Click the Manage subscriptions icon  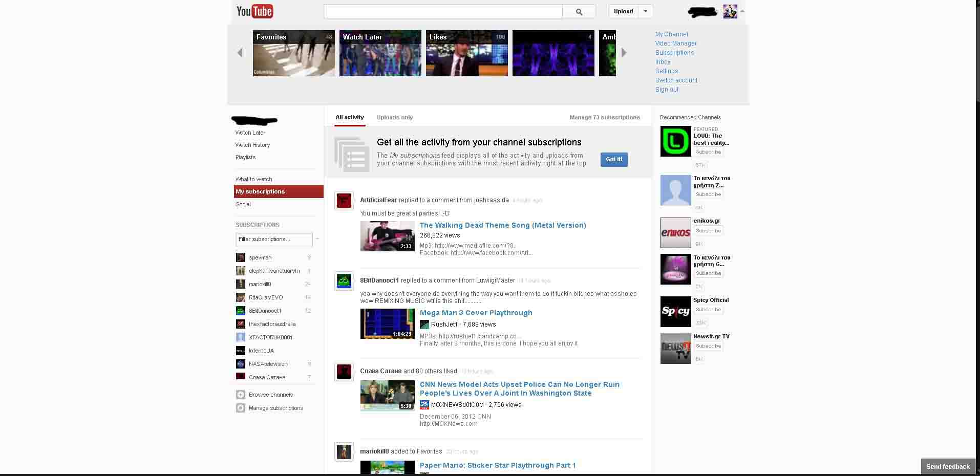coord(241,408)
